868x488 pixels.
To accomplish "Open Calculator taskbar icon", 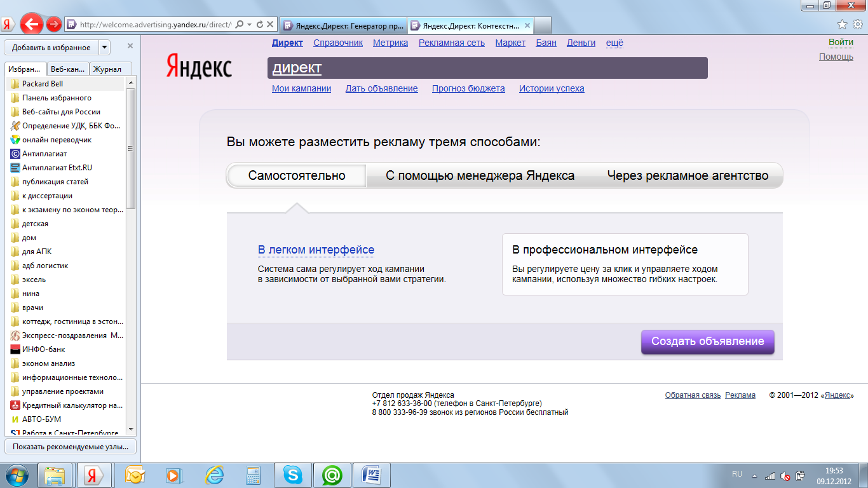I will tap(254, 475).
